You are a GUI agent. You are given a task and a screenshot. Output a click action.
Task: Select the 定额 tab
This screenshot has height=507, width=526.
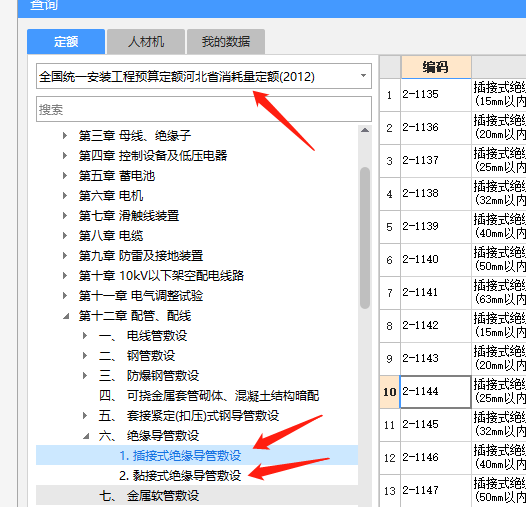tap(66, 42)
